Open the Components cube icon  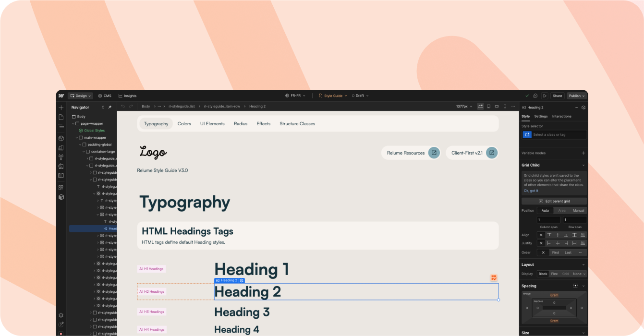pos(61,138)
